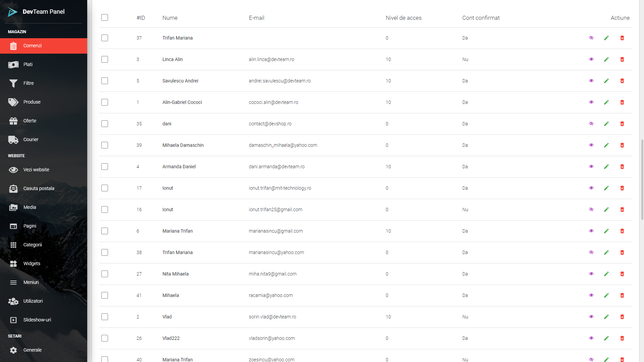Delete the user Savulescu Andrei
Viewport: 644px width, 362px height.
coord(622,81)
